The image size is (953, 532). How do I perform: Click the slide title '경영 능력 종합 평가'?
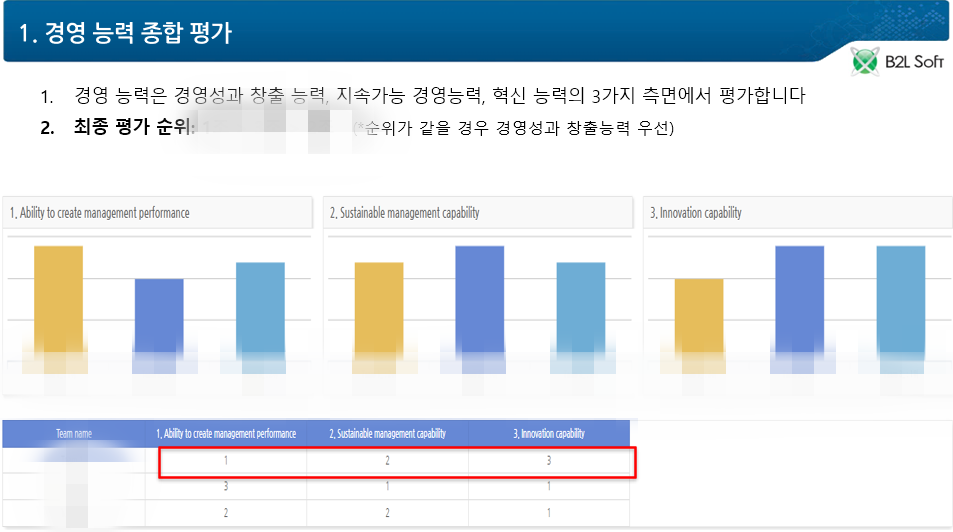pos(125,32)
